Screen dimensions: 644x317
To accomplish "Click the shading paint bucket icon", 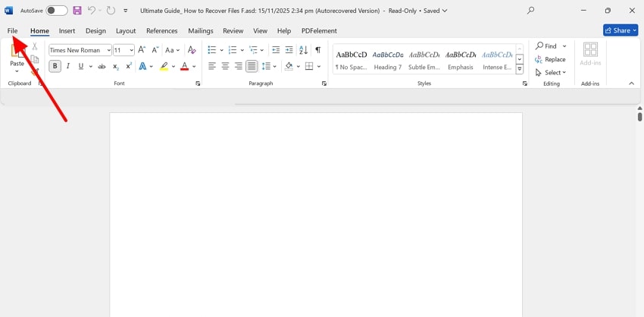I will (289, 66).
